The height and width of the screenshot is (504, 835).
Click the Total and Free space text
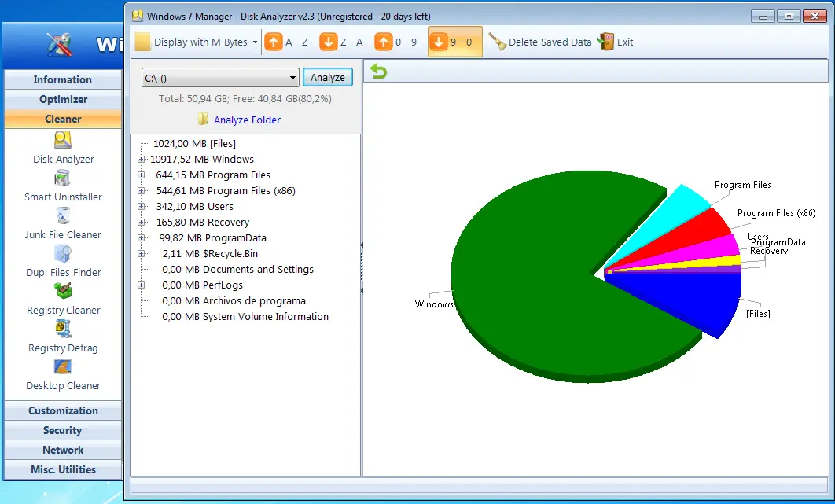pos(245,99)
